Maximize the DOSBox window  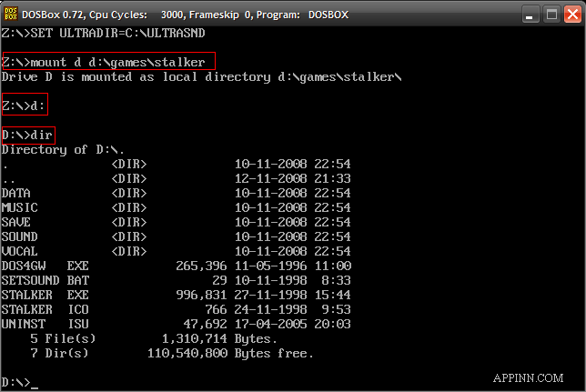click(551, 15)
